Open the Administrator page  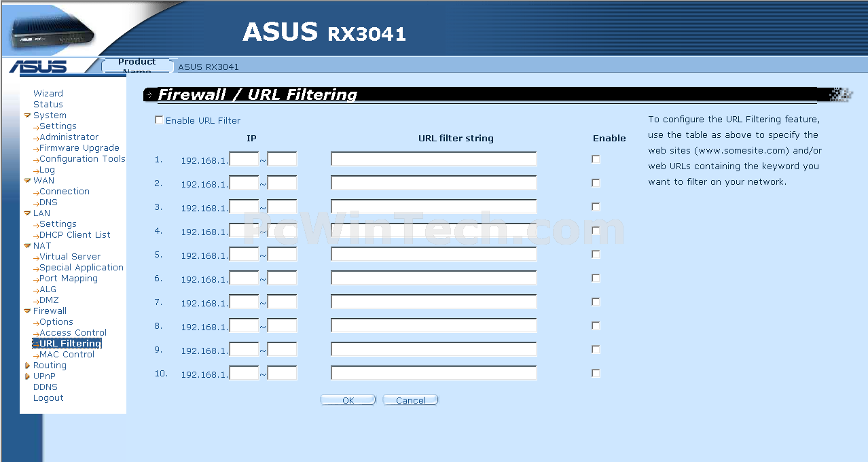point(69,137)
